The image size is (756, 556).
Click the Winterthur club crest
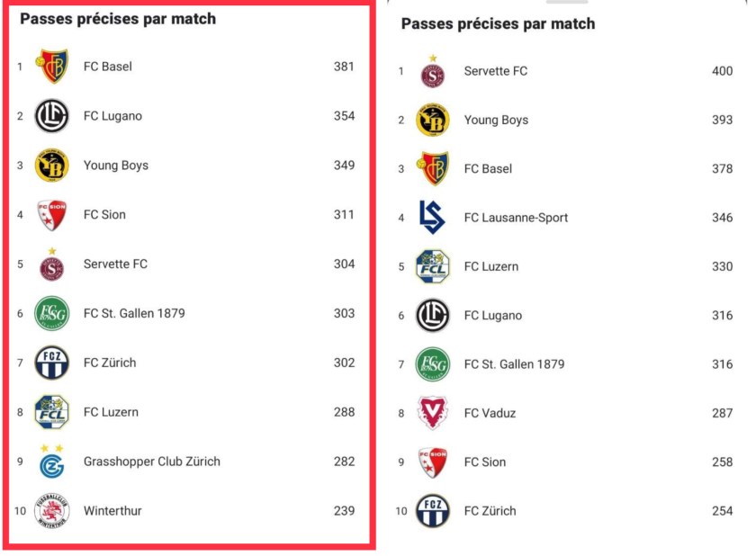point(51,511)
